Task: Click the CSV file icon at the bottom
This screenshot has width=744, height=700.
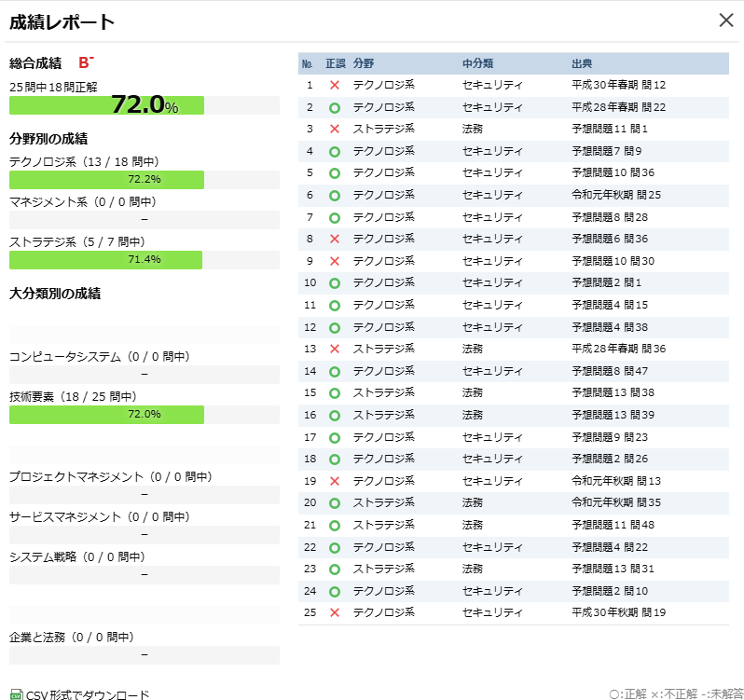Action: coord(16,694)
